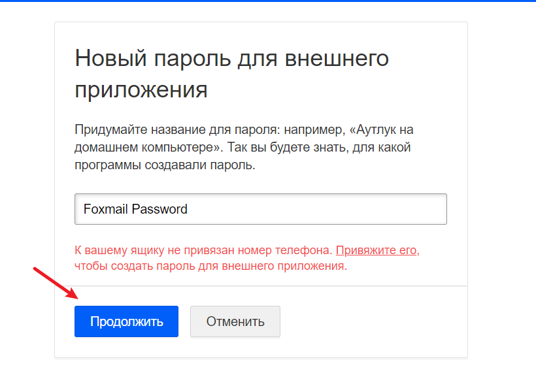The image size is (536, 392).
Task: Open the Привяжите его link
Action: click(377, 250)
